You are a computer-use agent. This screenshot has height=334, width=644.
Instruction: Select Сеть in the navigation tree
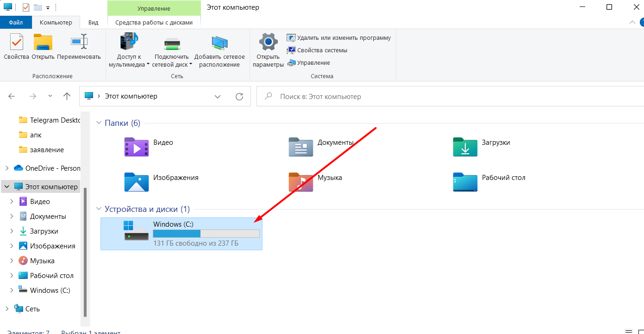click(27, 309)
